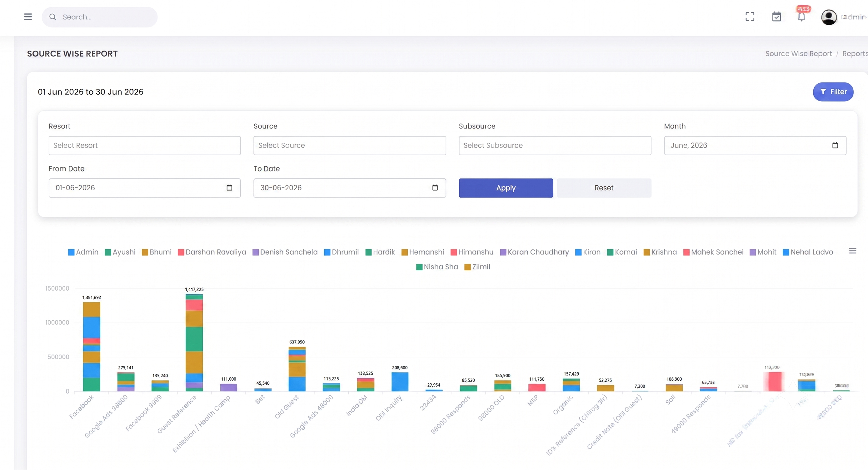Click the Guest Reference stacked bar
Image resolution: width=868 pixels, height=470 pixels.
194,342
